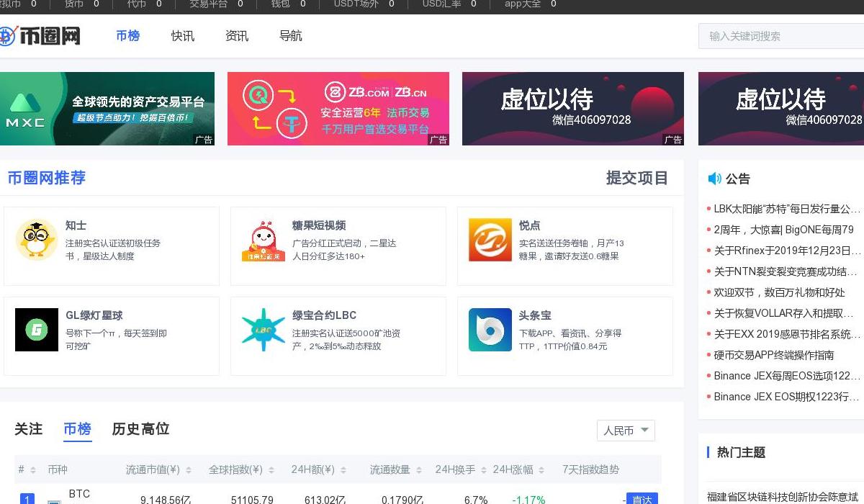This screenshot has height=504, width=864.
Task: Open the rightmost 虚位以待 ad banner
Action: click(781, 109)
